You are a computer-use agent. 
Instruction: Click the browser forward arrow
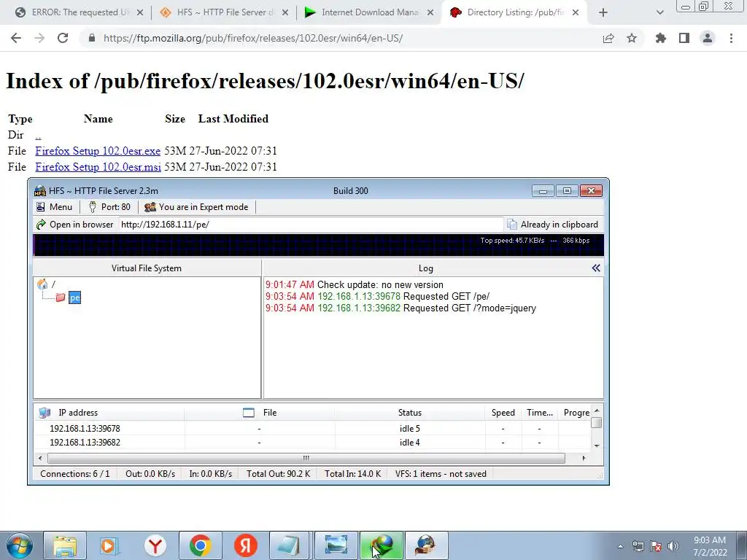click(39, 38)
